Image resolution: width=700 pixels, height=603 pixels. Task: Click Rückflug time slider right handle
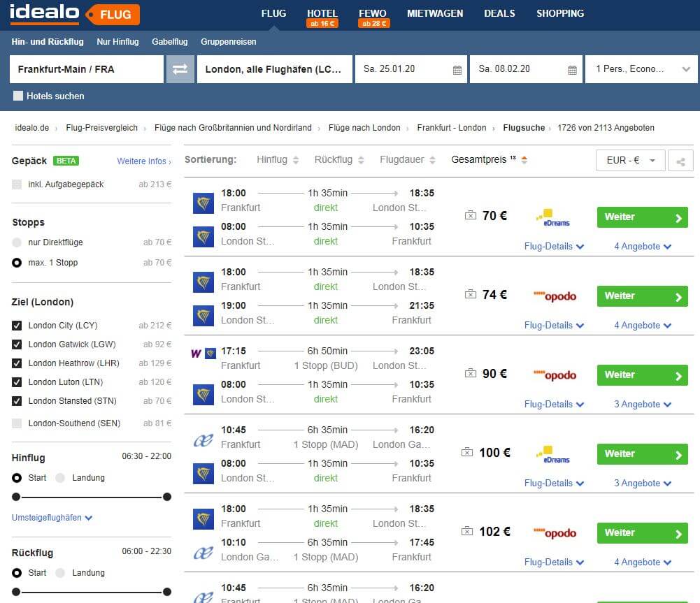(167, 592)
